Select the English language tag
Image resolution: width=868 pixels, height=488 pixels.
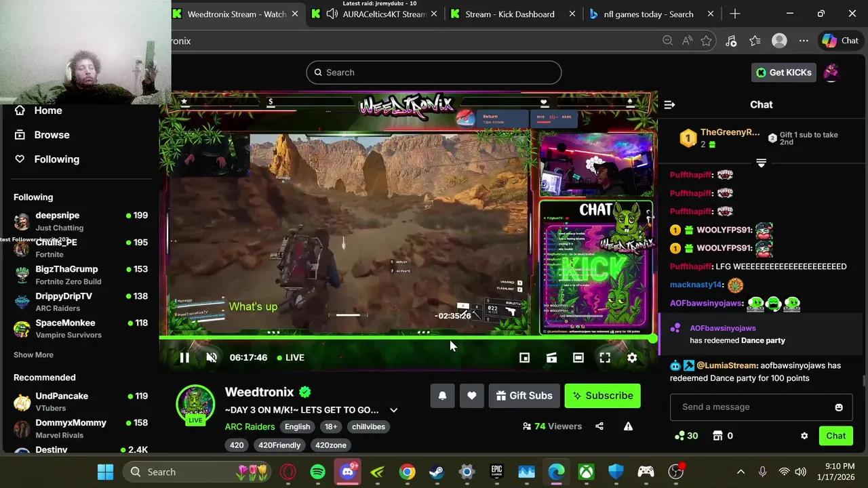click(x=297, y=427)
